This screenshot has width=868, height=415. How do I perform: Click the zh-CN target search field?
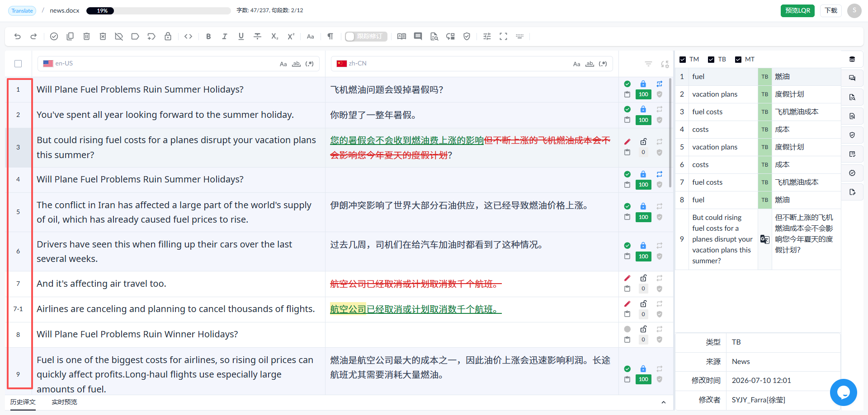(x=472, y=64)
